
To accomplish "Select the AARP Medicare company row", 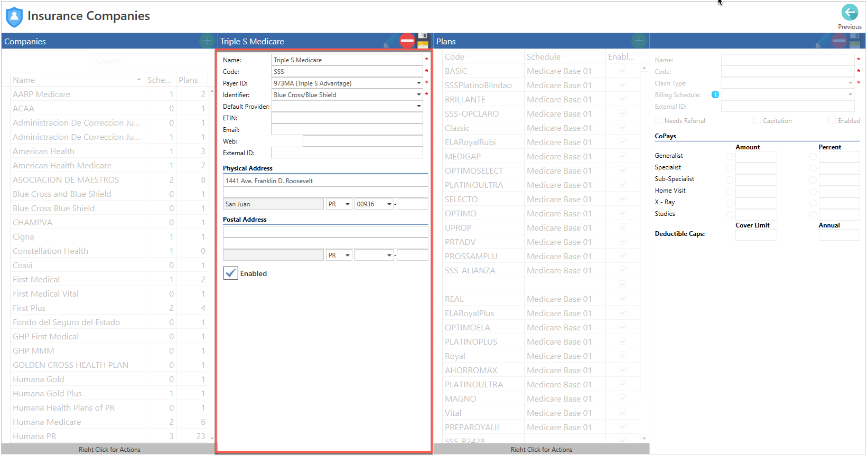I will tap(109, 94).
